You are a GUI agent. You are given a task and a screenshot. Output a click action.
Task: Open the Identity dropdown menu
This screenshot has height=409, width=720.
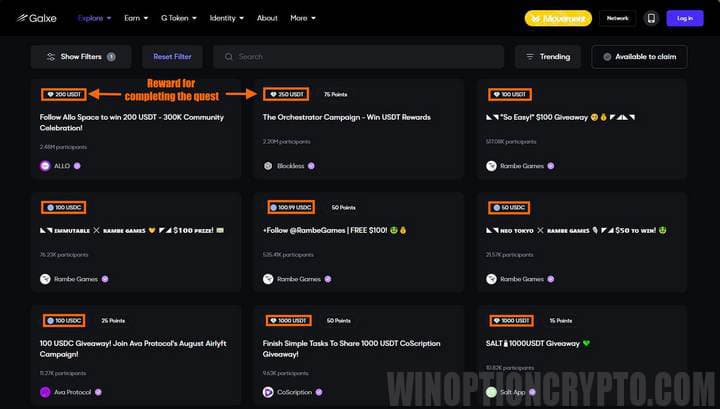pyautogui.click(x=226, y=18)
